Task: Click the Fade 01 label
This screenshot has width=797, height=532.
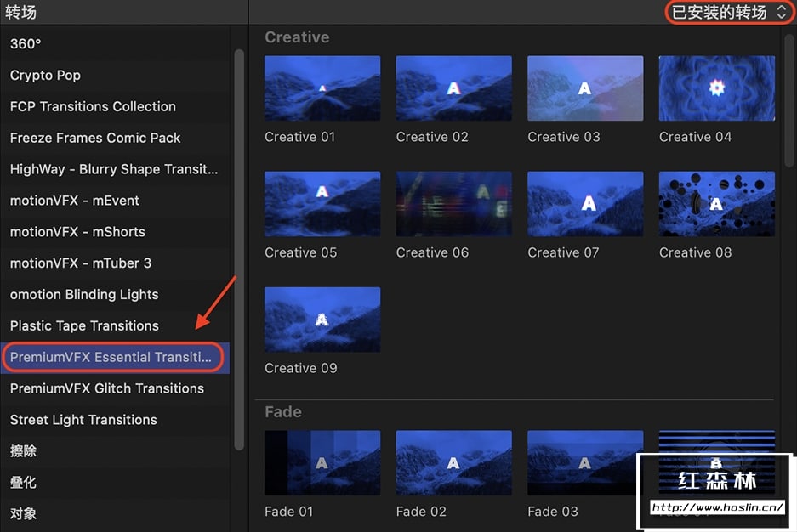Action: point(288,512)
